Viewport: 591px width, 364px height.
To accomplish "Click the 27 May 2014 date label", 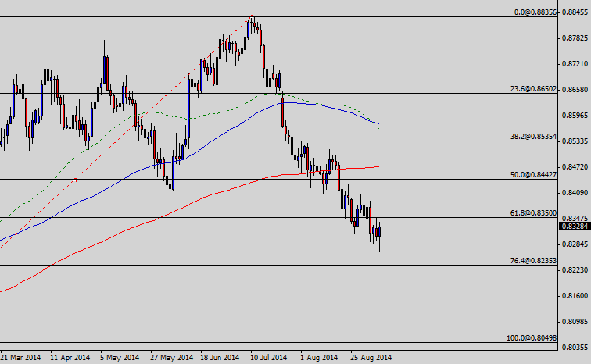I will point(171,357).
